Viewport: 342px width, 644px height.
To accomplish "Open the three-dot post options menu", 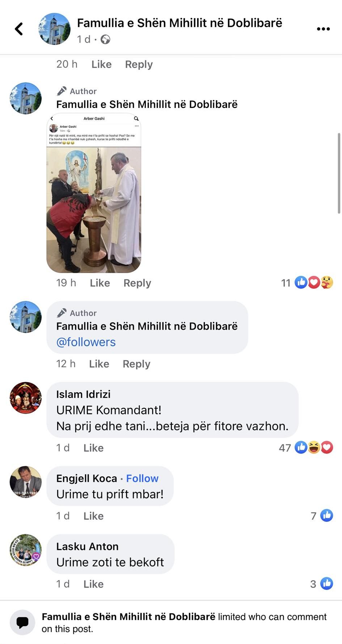I will [x=323, y=29].
